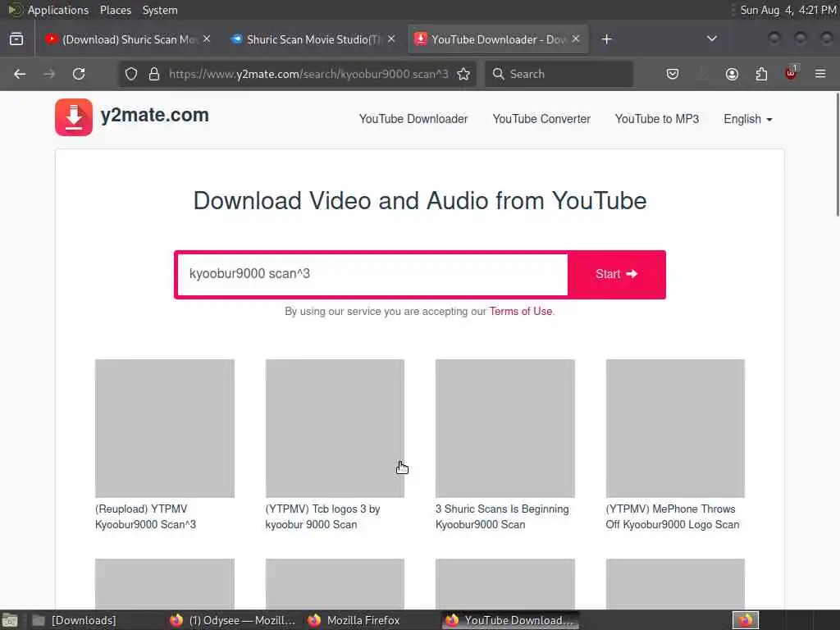Open thumbnail for (Reupload) YTPMV Kyoobur9000 Scan^3
Screen dimensions: 840x630
coord(164,428)
